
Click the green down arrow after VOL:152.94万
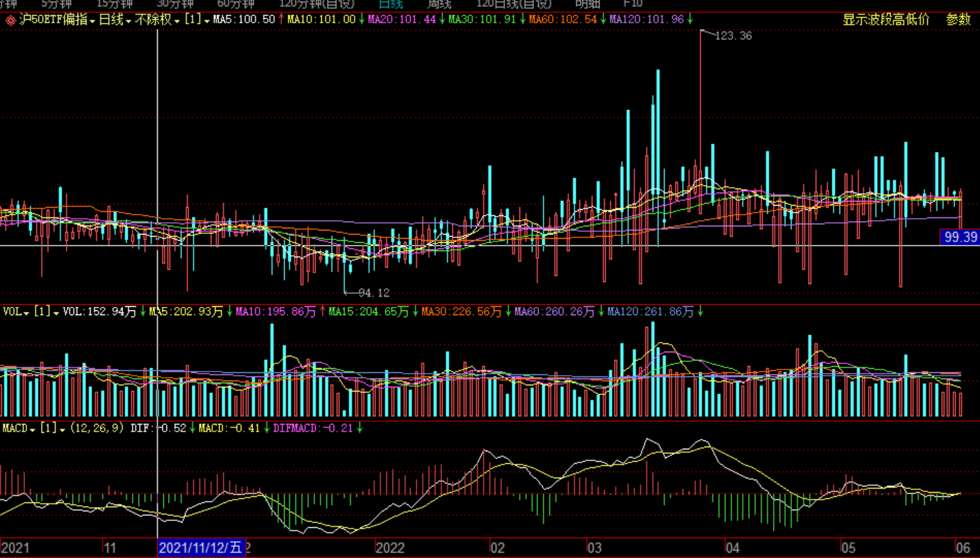142,312
